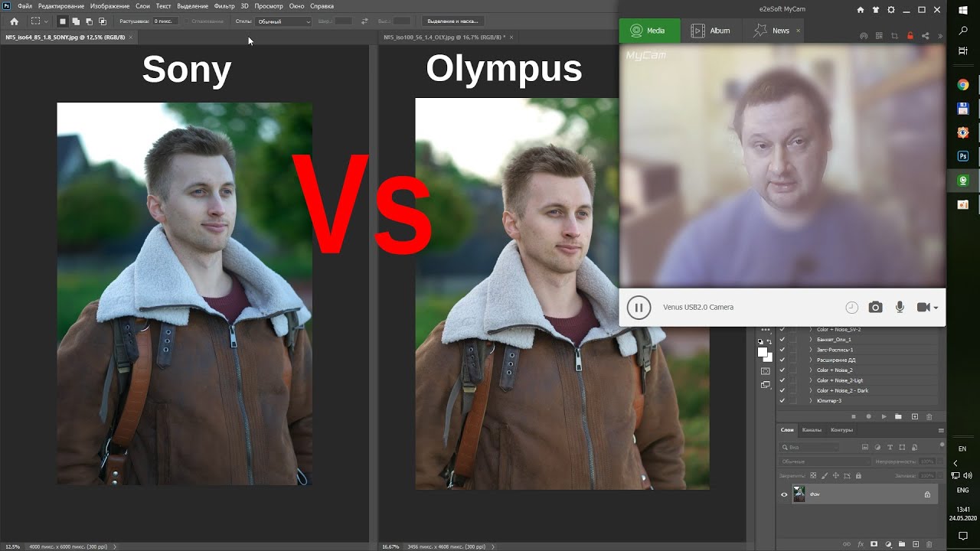Viewport: 980px width, 551px height.
Task: Open Chrome from the taskbar
Action: [963, 85]
